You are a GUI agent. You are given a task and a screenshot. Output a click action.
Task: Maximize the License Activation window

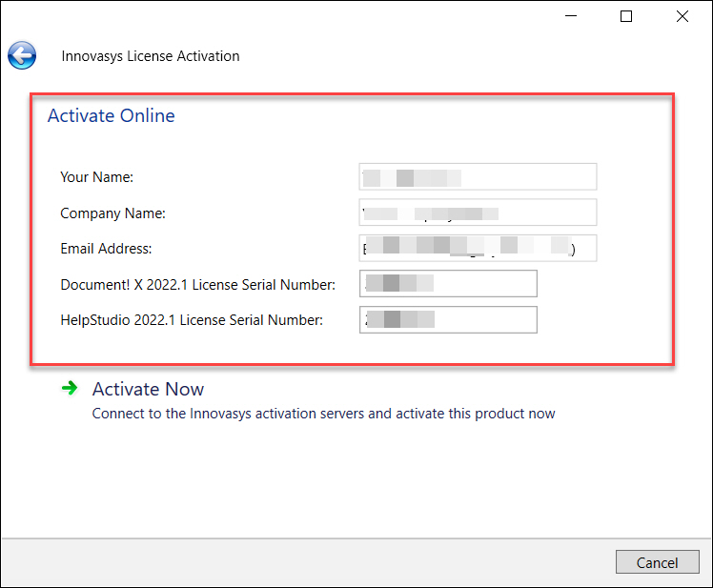tap(626, 16)
